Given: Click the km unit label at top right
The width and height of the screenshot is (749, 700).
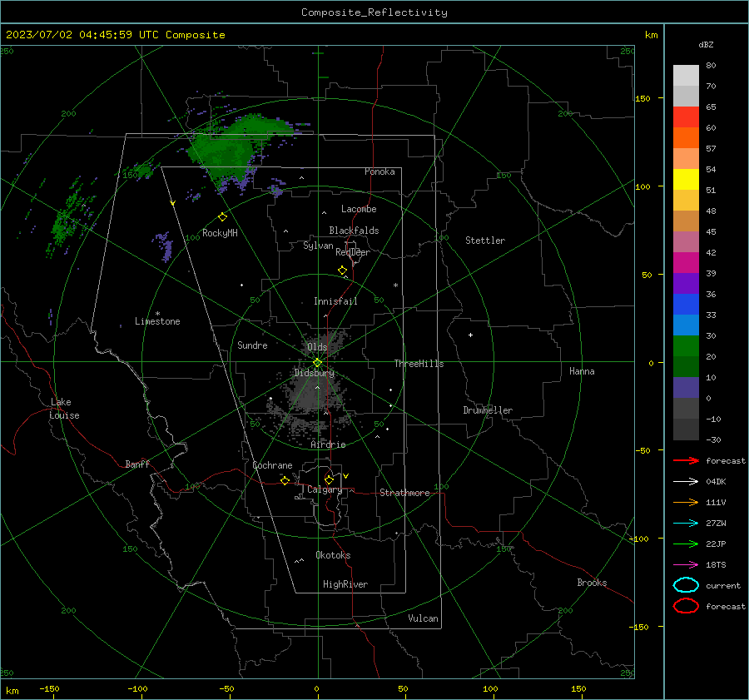Looking at the screenshot, I should (x=651, y=35).
